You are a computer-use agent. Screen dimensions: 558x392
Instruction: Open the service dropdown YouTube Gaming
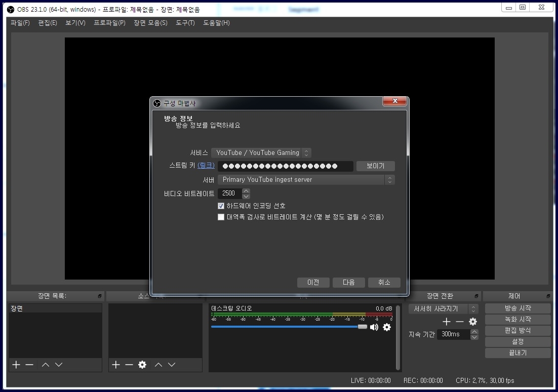[261, 153]
